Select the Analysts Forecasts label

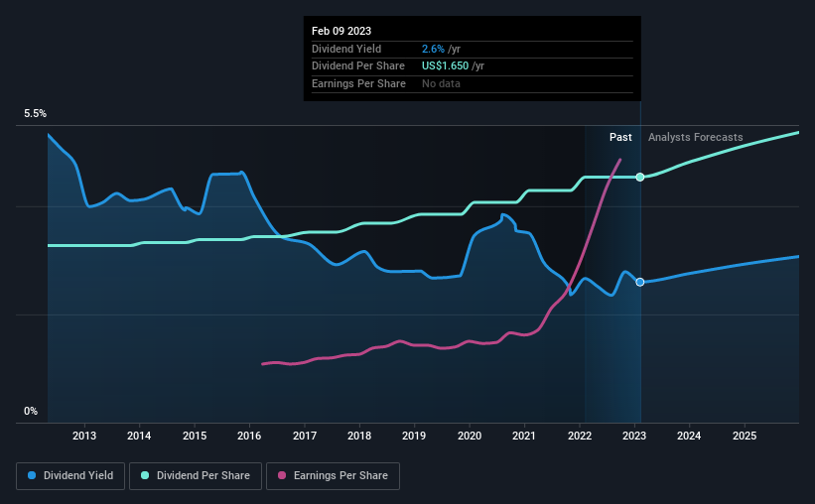pos(696,137)
